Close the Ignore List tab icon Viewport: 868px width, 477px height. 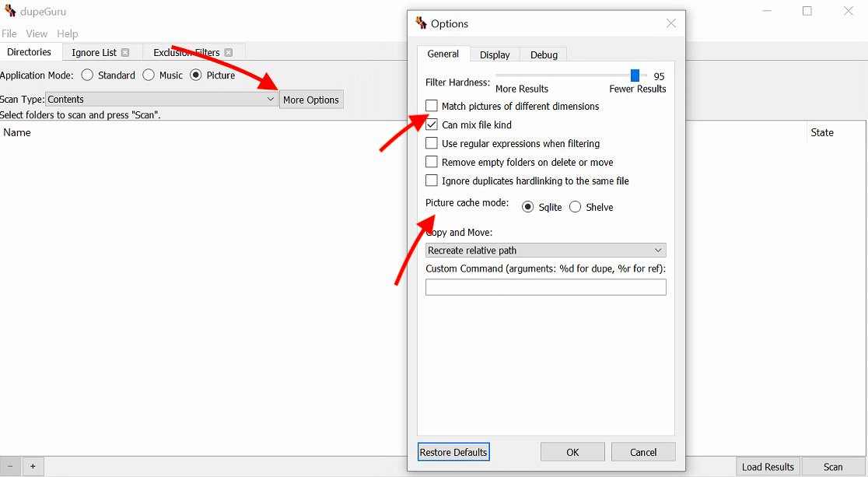pyautogui.click(x=125, y=53)
